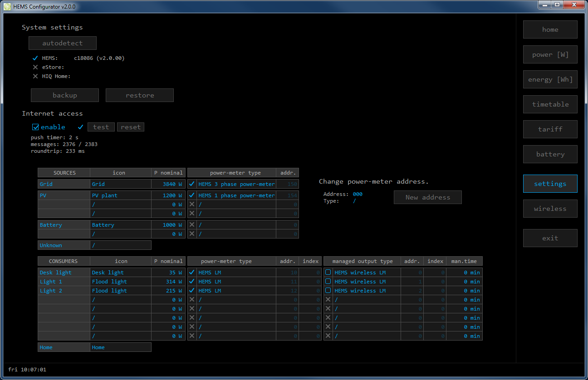
Task: Click the checkmark icon beside PV power-meter
Action: [x=192, y=195]
